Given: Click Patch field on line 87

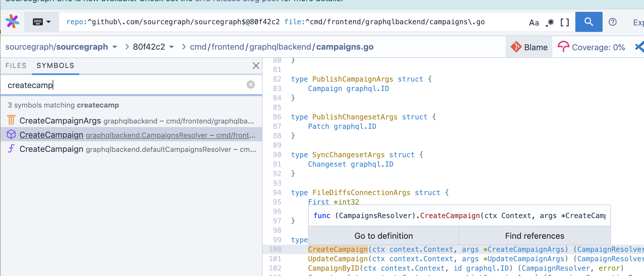Looking at the screenshot, I should (318, 126).
